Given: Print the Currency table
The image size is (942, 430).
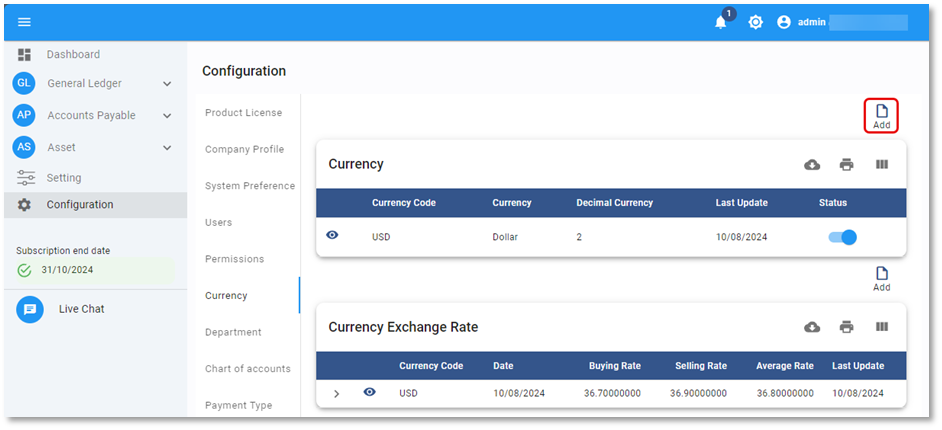Looking at the screenshot, I should [x=846, y=165].
